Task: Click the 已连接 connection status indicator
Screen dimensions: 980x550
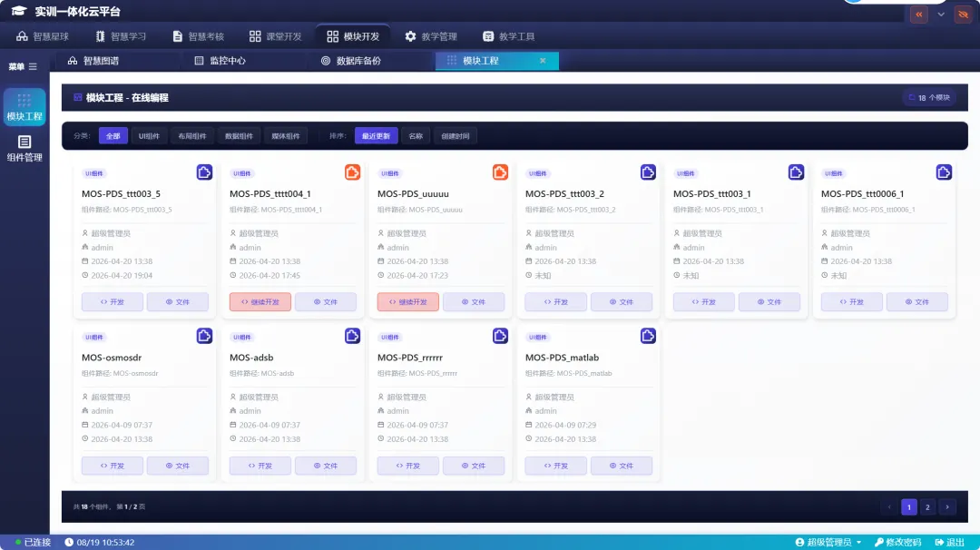Action: [x=34, y=542]
